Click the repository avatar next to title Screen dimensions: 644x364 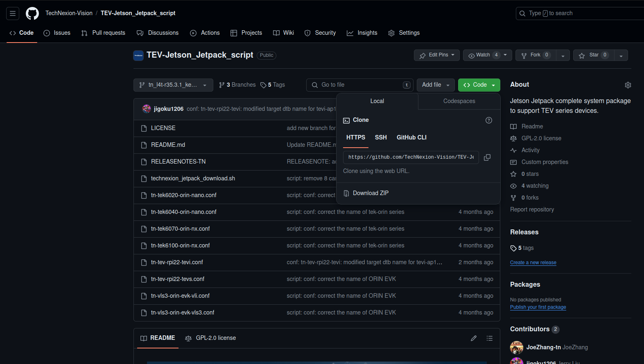[138, 55]
